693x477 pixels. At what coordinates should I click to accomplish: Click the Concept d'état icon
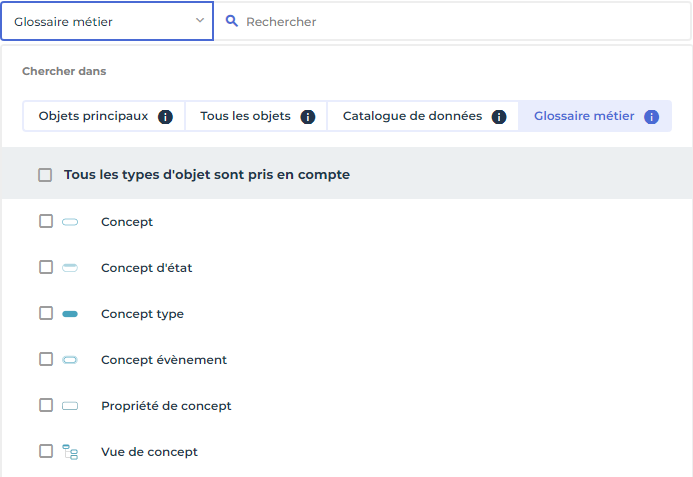(x=70, y=268)
